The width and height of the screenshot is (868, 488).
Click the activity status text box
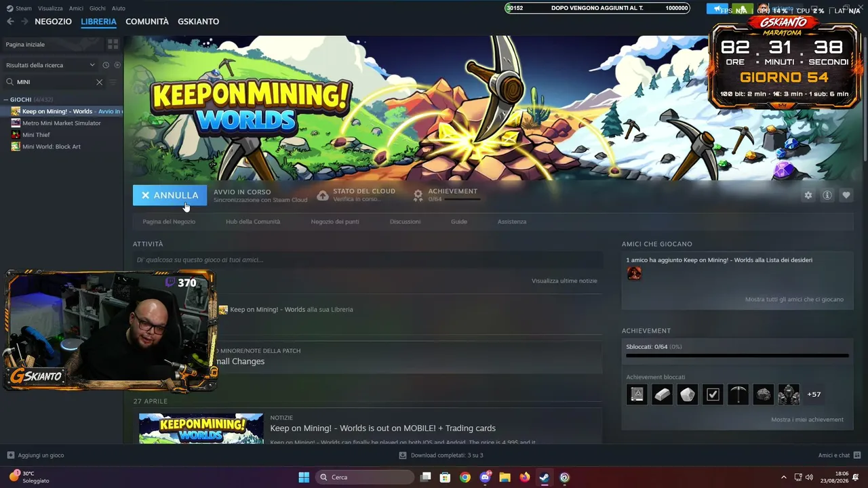pos(368,260)
